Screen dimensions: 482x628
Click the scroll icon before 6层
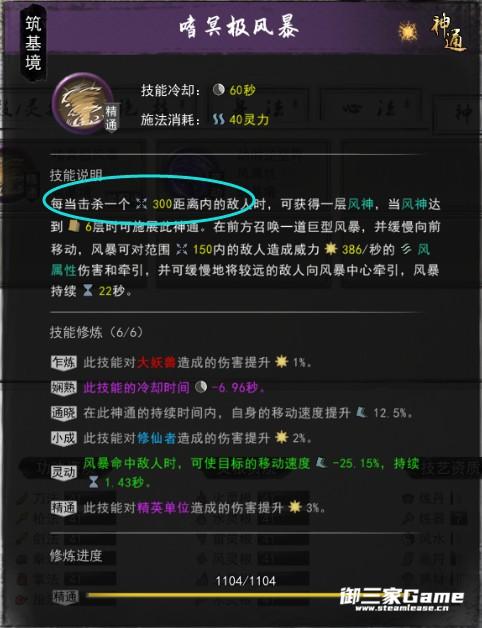click(74, 227)
